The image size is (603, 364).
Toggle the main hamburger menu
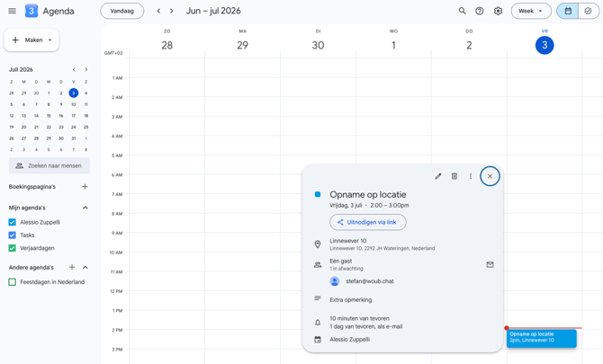tap(13, 11)
